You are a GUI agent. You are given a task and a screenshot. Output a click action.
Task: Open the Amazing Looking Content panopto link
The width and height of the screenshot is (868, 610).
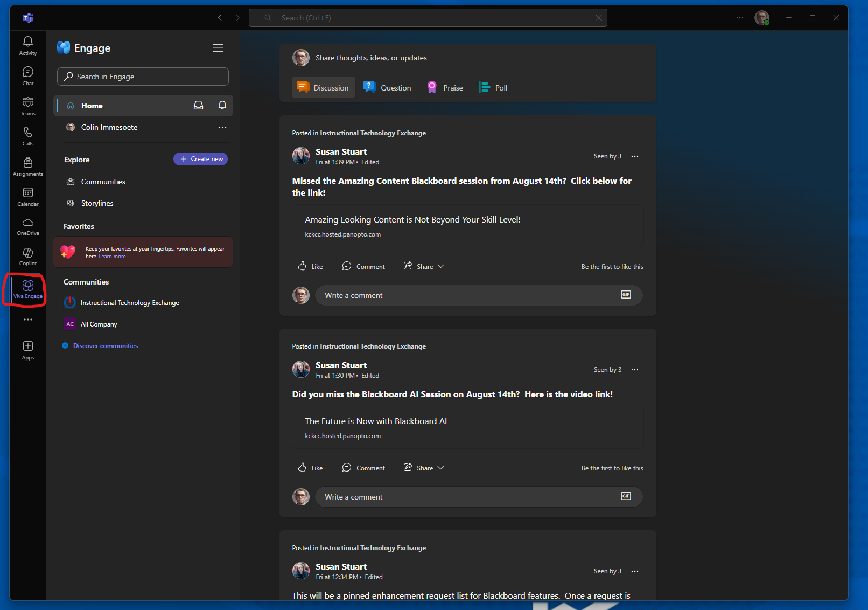point(467,226)
